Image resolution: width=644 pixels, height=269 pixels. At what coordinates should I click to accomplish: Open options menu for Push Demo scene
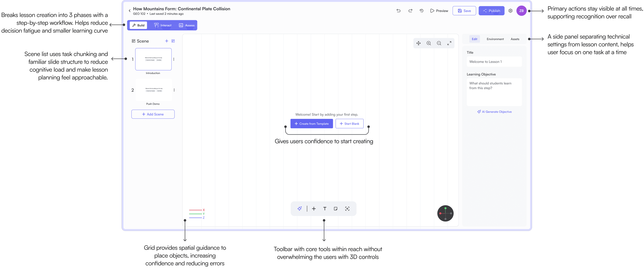tap(174, 90)
